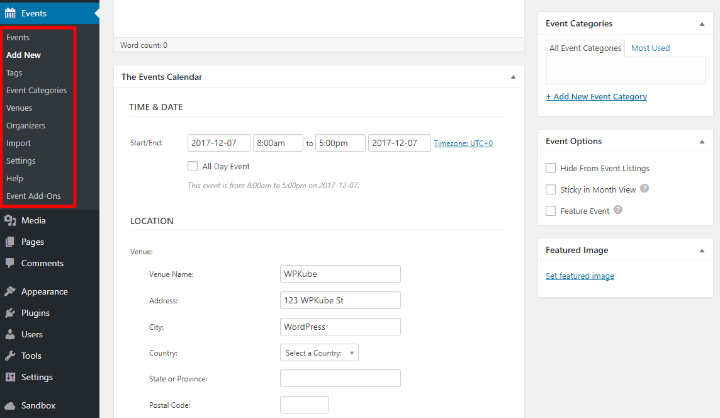Open Tools via the wrench icon
Image resolution: width=720 pixels, height=418 pixels.
10,356
